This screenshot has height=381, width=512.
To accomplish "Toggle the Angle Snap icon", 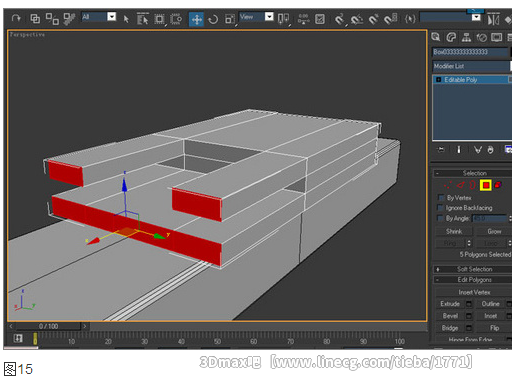I will (357, 19).
